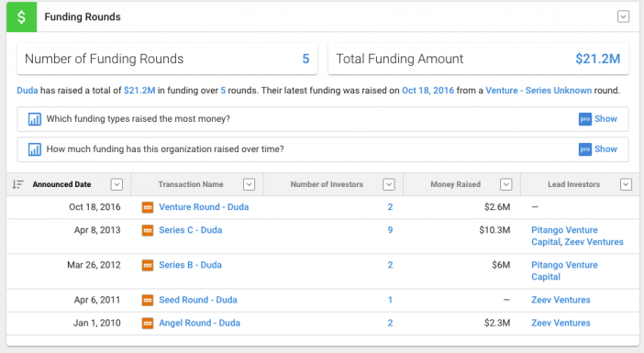This screenshot has height=353, width=644.
Task: Click the pro badge for funding over time question
Action: pos(585,149)
